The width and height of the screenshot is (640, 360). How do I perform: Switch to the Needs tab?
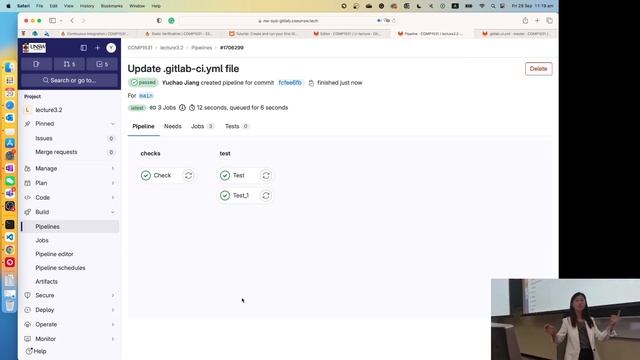(x=173, y=127)
